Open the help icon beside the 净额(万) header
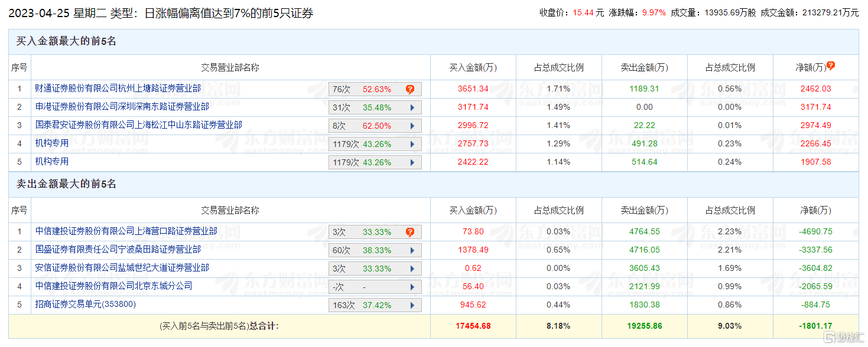868x347 pixels. point(831,66)
